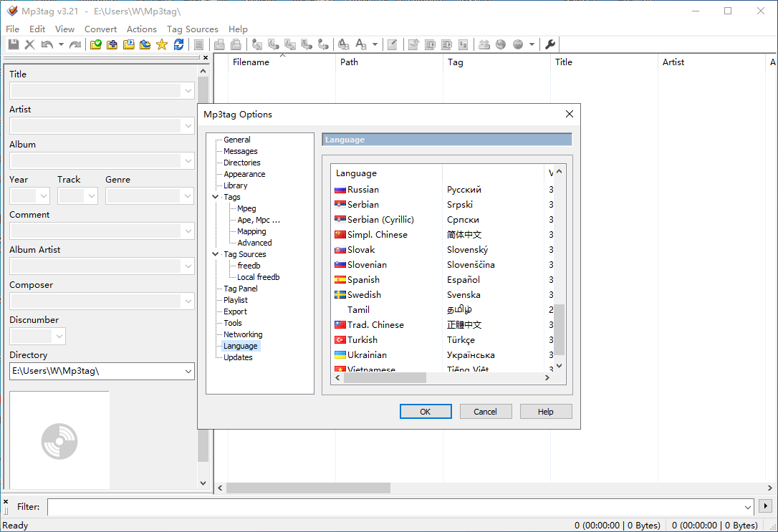Open the Filter history dropdown arrow
This screenshot has width=778, height=532.
point(748,507)
